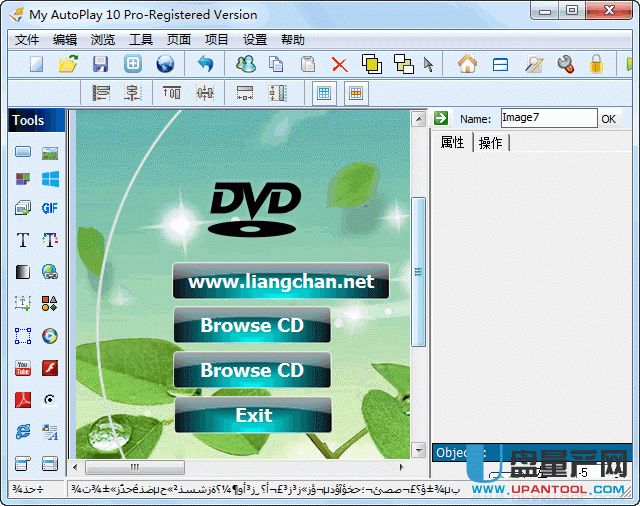Click the Undo arrow in the toolbar
This screenshot has height=506, width=640.
coord(205,64)
